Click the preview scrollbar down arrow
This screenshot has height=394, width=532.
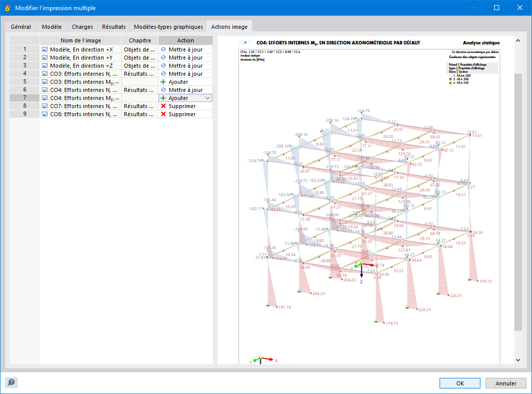pyautogui.click(x=518, y=360)
